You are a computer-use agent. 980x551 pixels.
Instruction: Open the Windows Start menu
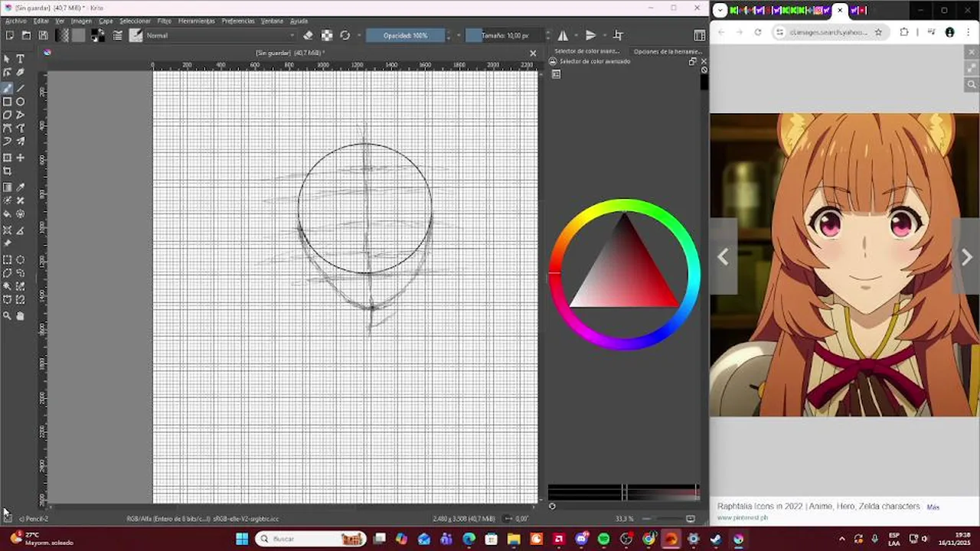pyautogui.click(x=242, y=539)
